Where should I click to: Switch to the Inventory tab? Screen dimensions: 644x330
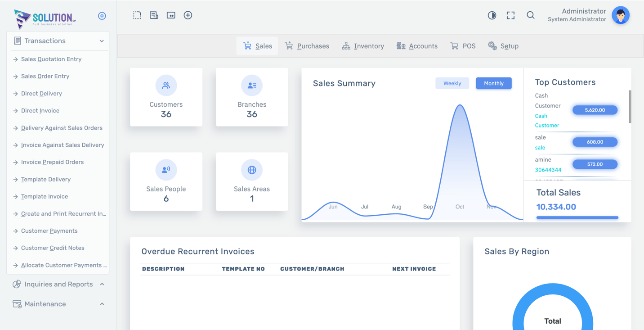(363, 46)
